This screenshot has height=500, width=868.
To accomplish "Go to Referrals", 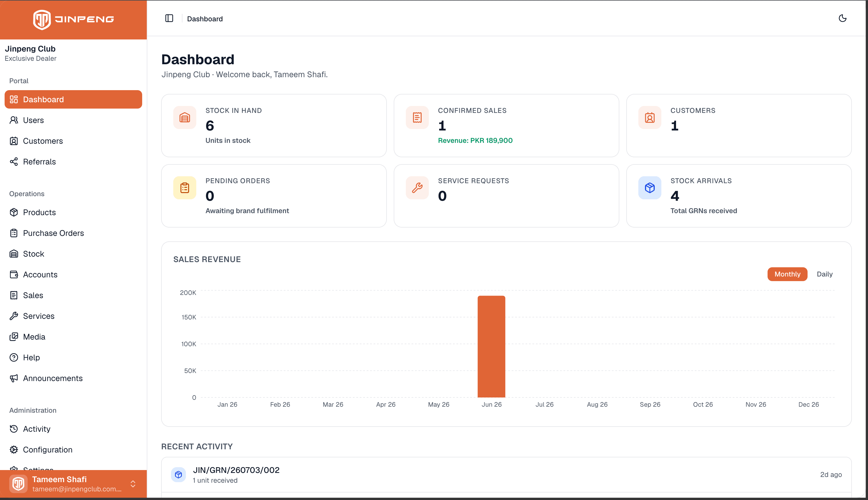I will pyautogui.click(x=73, y=162).
